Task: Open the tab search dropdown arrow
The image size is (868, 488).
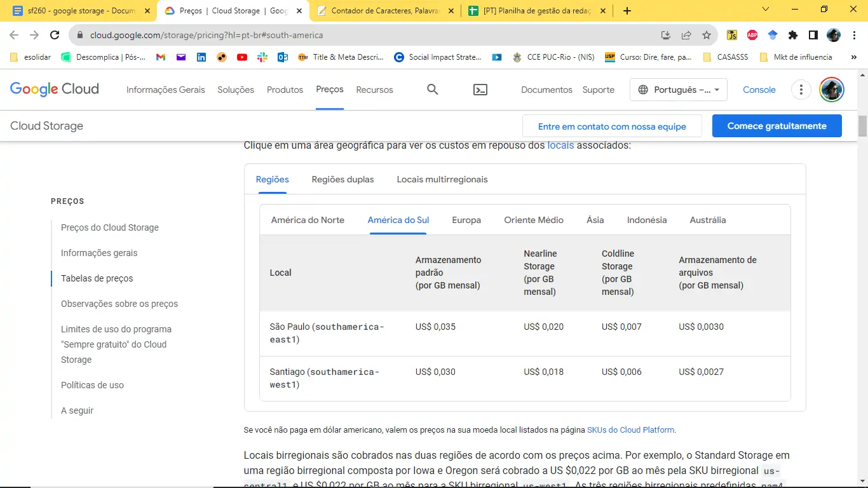Action: point(765,10)
